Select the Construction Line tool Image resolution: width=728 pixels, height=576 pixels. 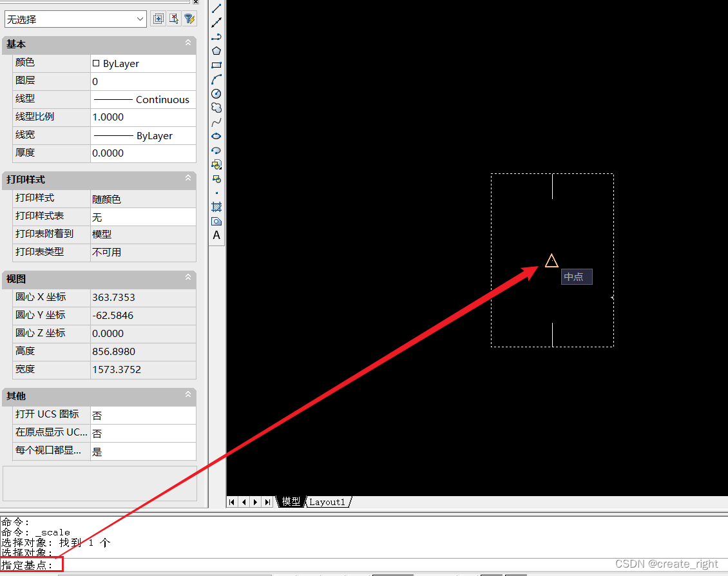click(x=216, y=23)
